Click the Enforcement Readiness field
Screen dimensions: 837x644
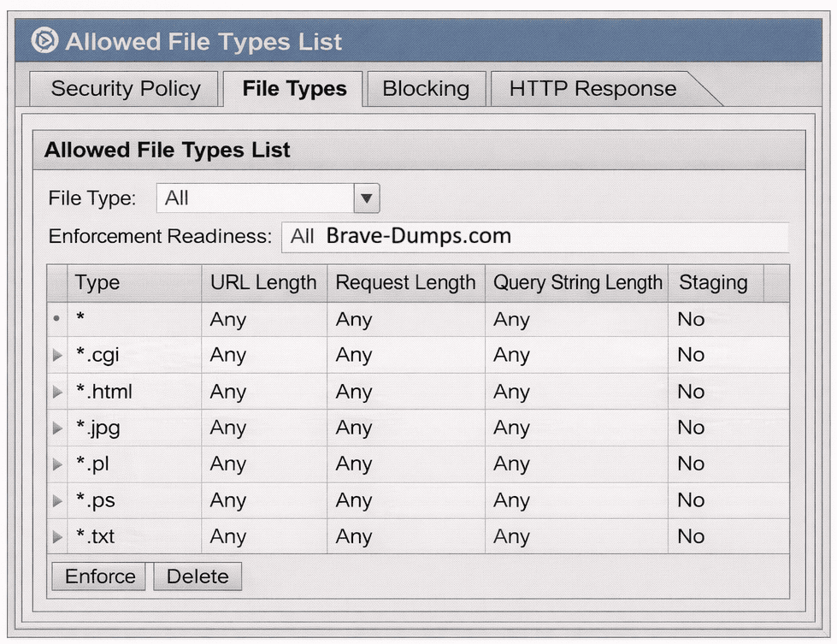(x=534, y=237)
